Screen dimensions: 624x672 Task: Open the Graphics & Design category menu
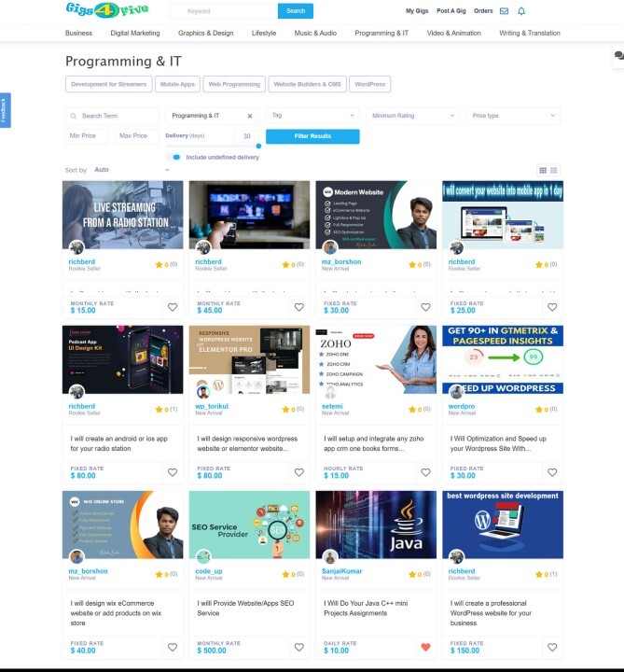(205, 33)
